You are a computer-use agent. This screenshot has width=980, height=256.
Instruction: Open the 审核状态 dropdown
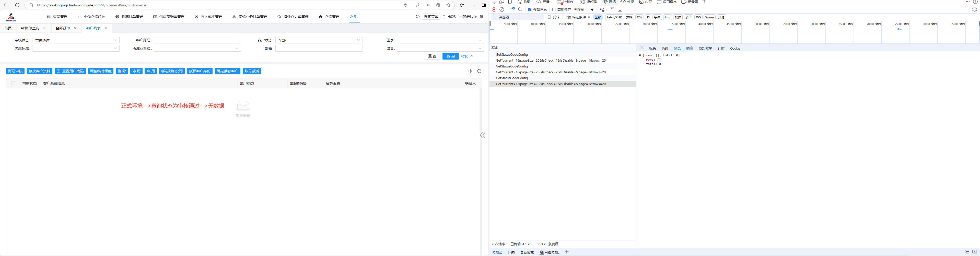pos(76,40)
